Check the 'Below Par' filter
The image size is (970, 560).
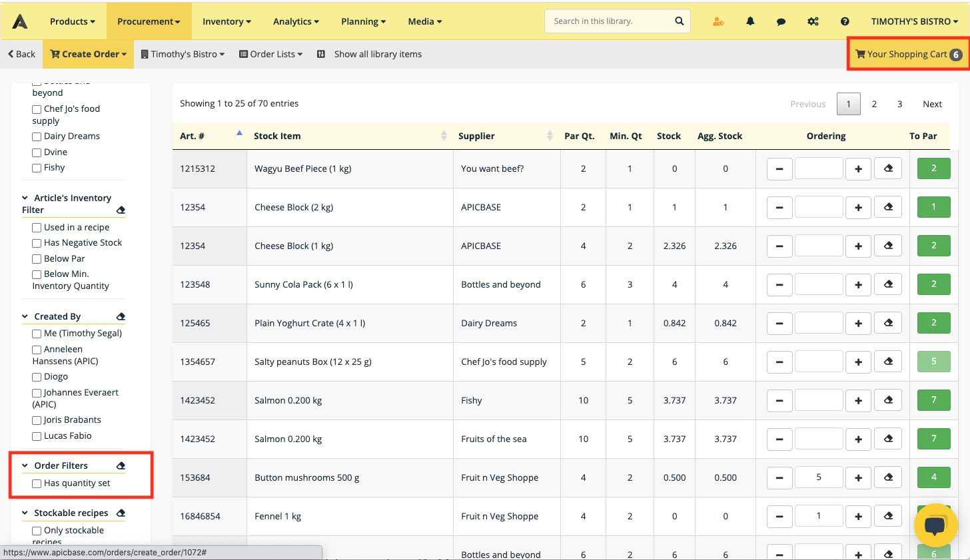point(37,259)
